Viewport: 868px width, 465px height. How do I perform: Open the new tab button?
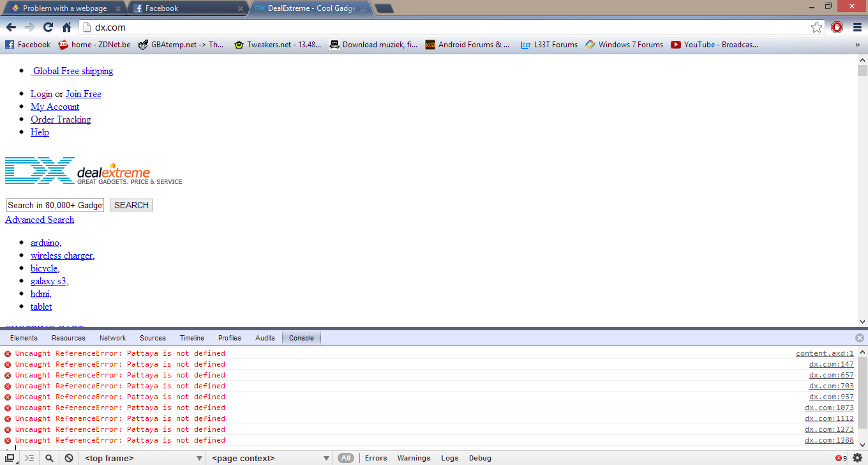383,8
